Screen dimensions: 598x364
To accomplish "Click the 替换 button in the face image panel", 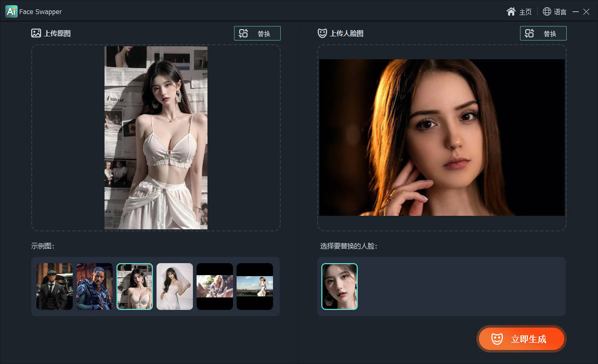I will point(543,33).
